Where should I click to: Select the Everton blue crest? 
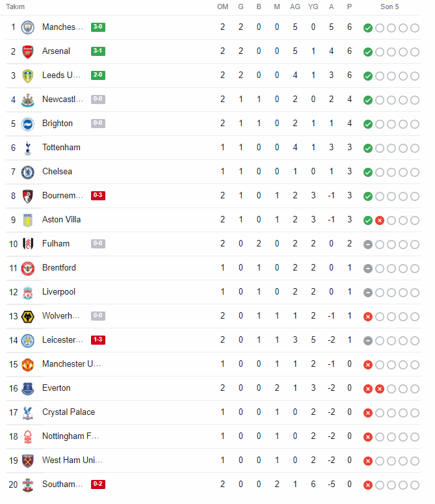click(x=27, y=389)
